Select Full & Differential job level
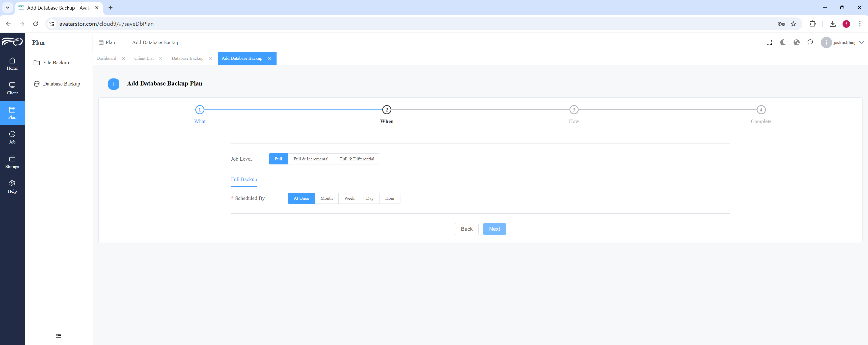The width and height of the screenshot is (868, 345). point(357,159)
